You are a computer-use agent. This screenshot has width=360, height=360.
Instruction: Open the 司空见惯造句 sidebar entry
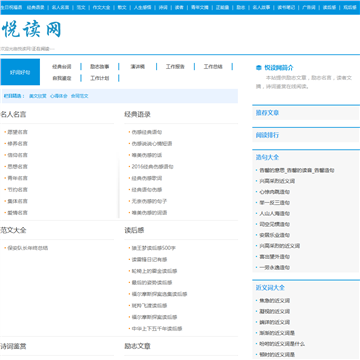275,224
